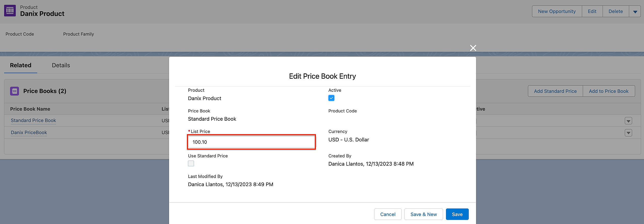Cancel the price book entry edit
This screenshot has width=644, height=224.
click(388, 214)
